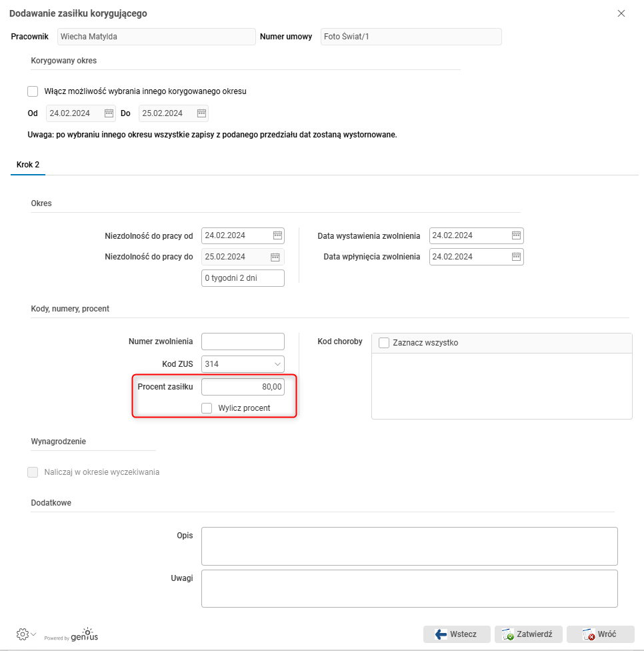The height and width of the screenshot is (651, 644).
Task: Click the Powered by genius logo
Action: click(x=71, y=635)
